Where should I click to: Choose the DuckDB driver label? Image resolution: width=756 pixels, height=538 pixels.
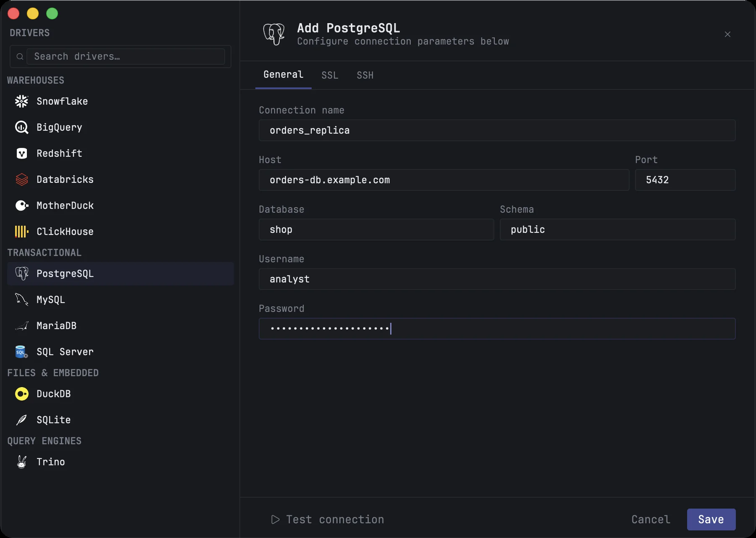click(x=54, y=394)
